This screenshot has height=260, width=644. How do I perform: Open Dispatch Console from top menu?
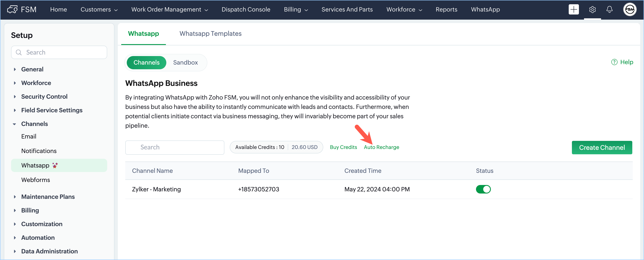click(246, 10)
